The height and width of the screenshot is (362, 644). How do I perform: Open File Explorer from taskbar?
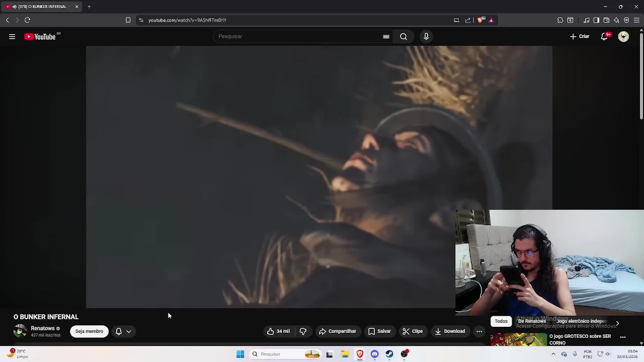pyautogui.click(x=345, y=354)
